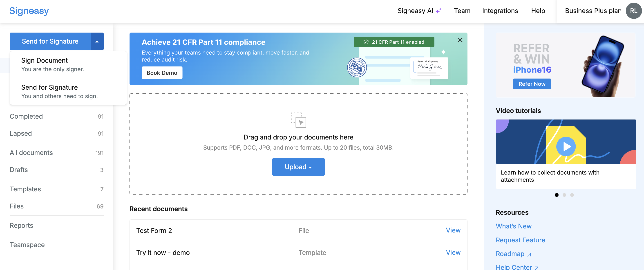The image size is (644, 270).
Task: Open Integrations
Action: click(x=500, y=11)
